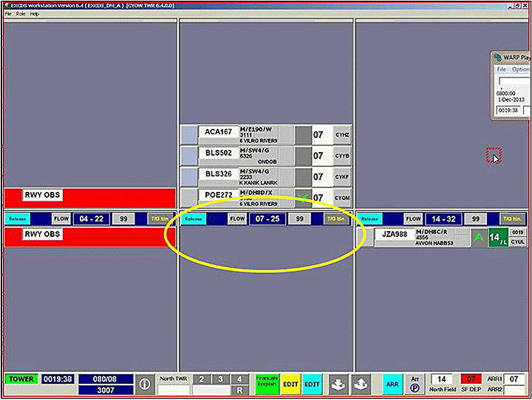Click FLOW on the 14 - 32 runway bar
Screen dimensions: 532x400
[x=413, y=219]
